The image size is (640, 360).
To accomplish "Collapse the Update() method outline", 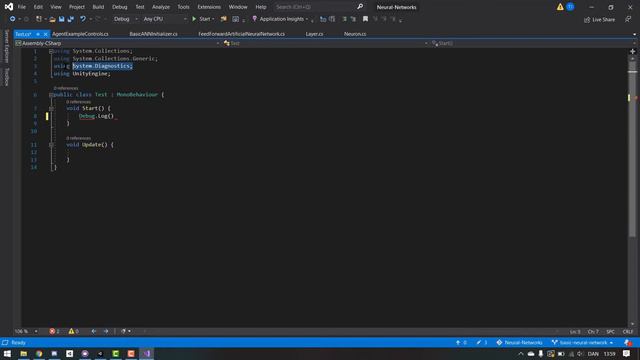I will coord(51,145).
